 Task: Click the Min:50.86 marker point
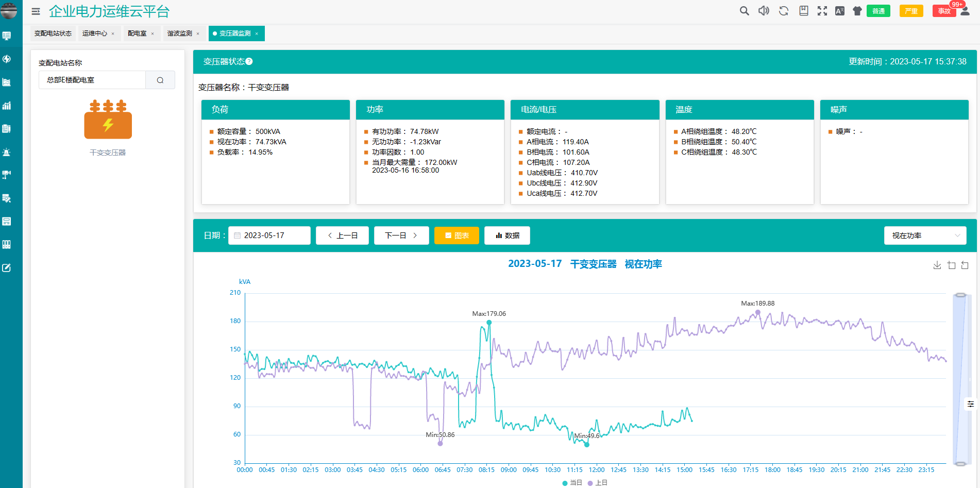pyautogui.click(x=440, y=443)
